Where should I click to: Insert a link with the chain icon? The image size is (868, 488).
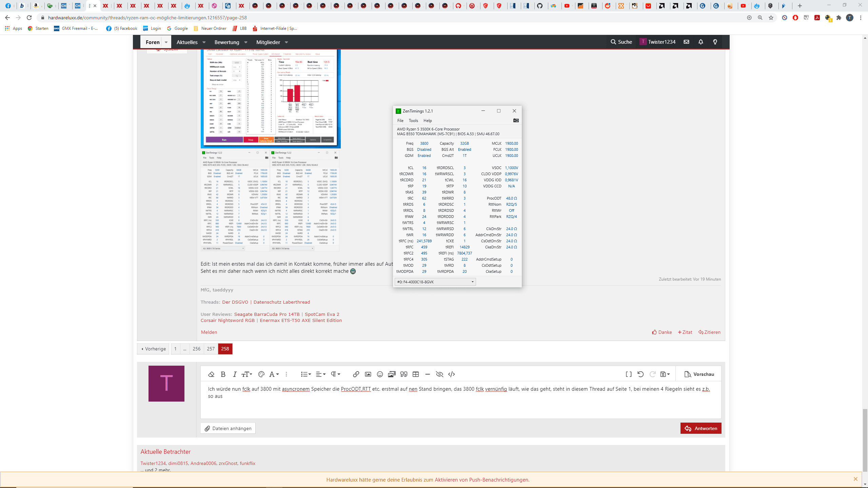click(x=356, y=374)
